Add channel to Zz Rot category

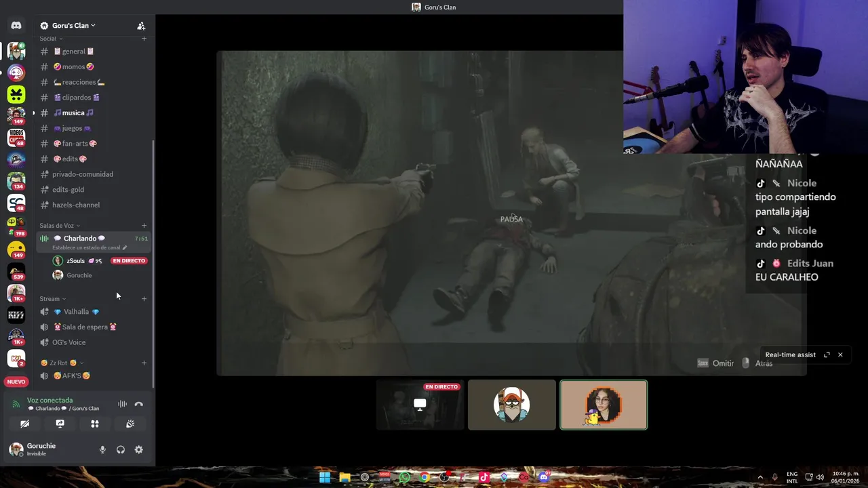[144, 363]
